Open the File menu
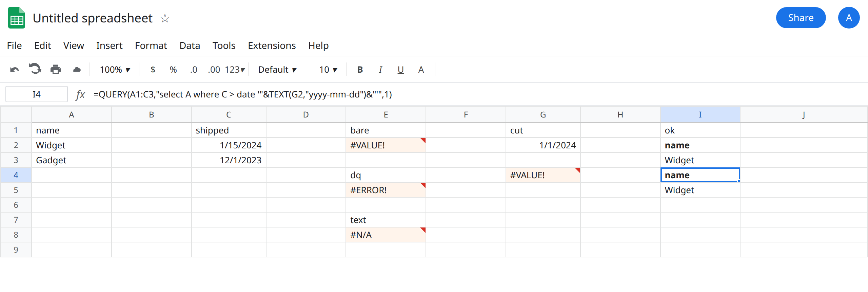The height and width of the screenshot is (292, 868). click(14, 45)
